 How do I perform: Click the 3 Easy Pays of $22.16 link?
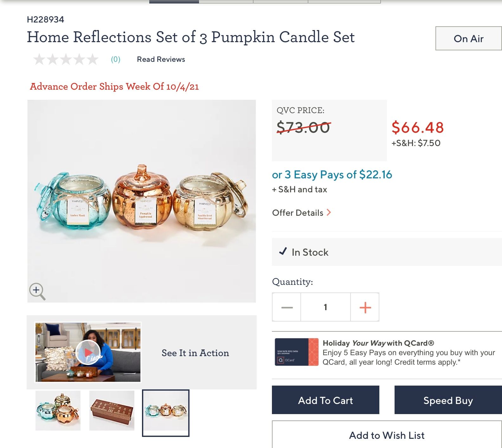[x=332, y=175]
